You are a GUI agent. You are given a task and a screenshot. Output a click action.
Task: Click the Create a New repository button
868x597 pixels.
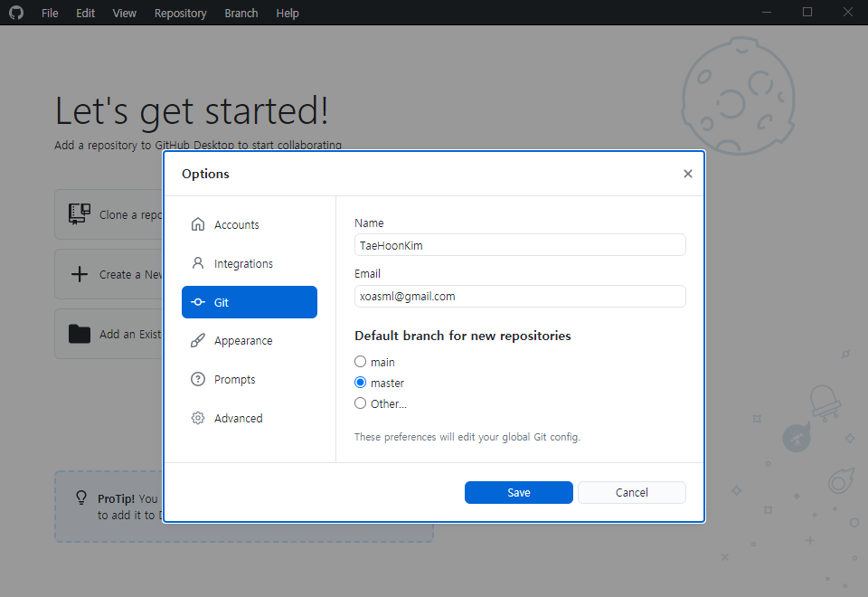pyautogui.click(x=108, y=274)
